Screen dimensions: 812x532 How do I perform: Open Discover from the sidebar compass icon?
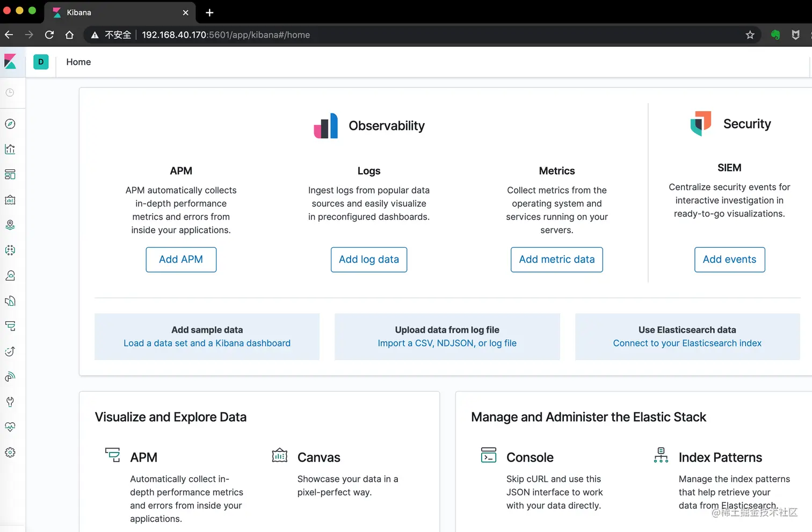click(10, 124)
